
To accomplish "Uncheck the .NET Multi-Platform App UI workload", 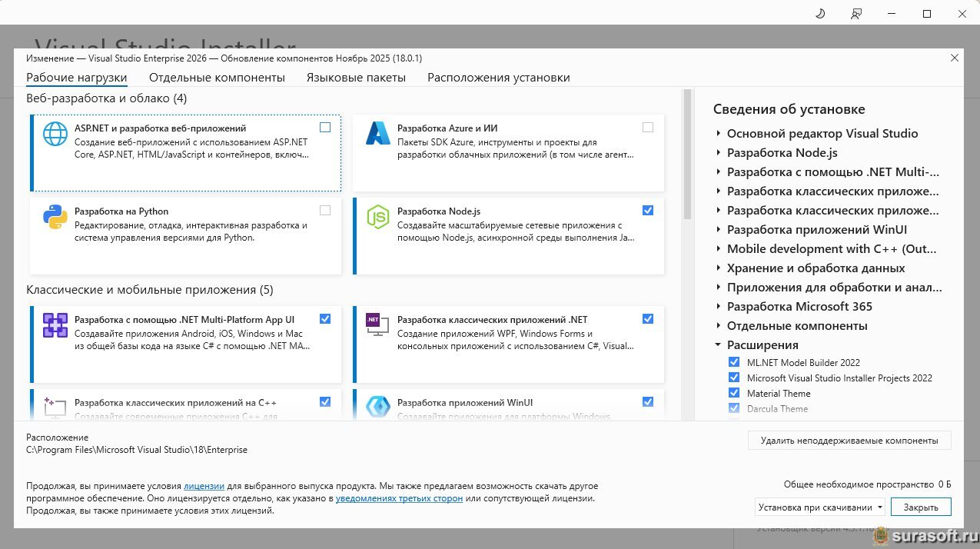I will click(x=325, y=319).
